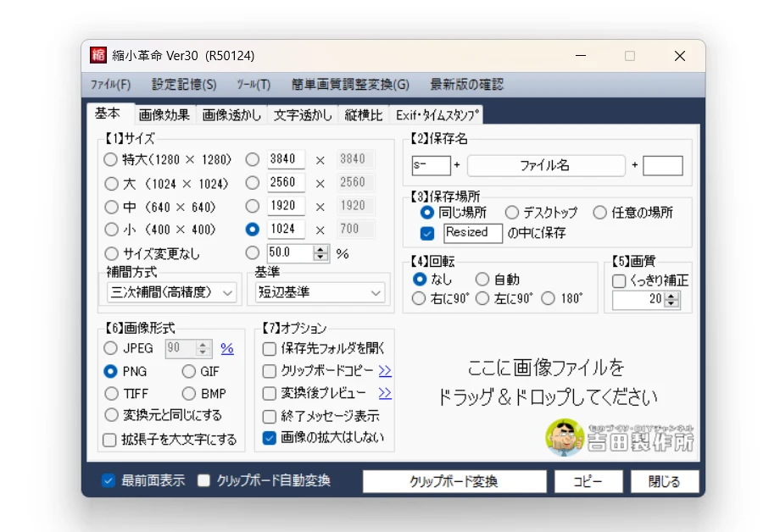Enable クリップボードコピー checkbox
This screenshot has height=532, width=780.
pos(269,371)
